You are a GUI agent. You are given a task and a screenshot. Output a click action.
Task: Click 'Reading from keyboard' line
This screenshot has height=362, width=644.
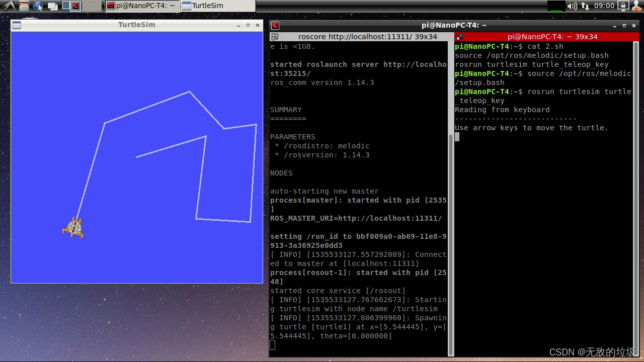[502, 110]
